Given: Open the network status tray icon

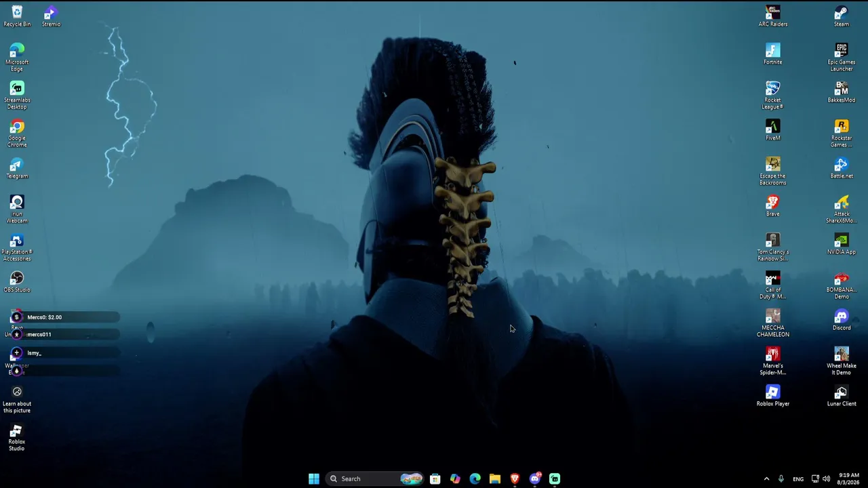Looking at the screenshot, I should tap(815, 479).
